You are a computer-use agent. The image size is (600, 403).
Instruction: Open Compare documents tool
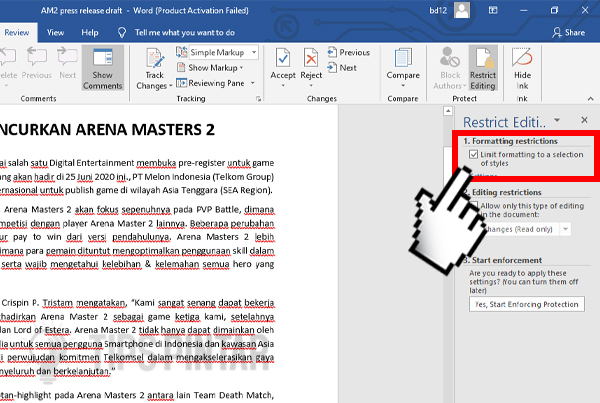coord(403,67)
